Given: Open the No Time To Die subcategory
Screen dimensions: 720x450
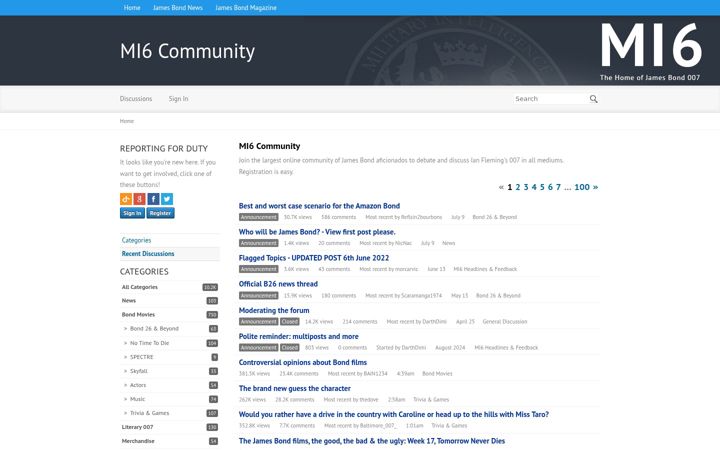Looking at the screenshot, I should 149,343.
